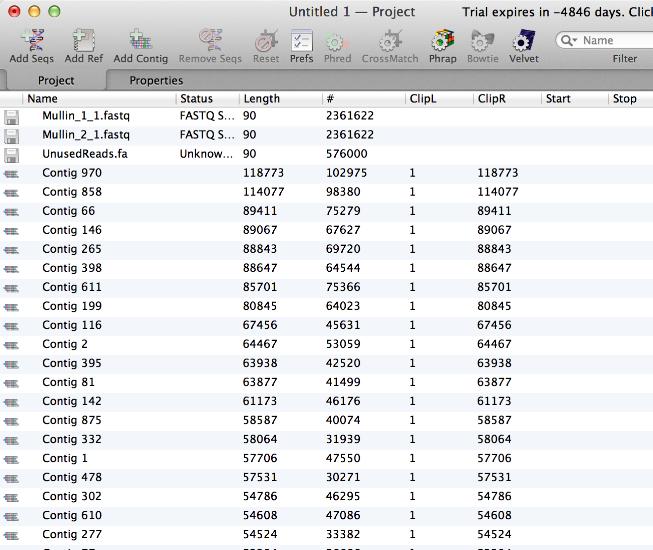Click the contig icon for Contig 265
Image resolution: width=653 pixels, height=550 pixels.
(12, 251)
